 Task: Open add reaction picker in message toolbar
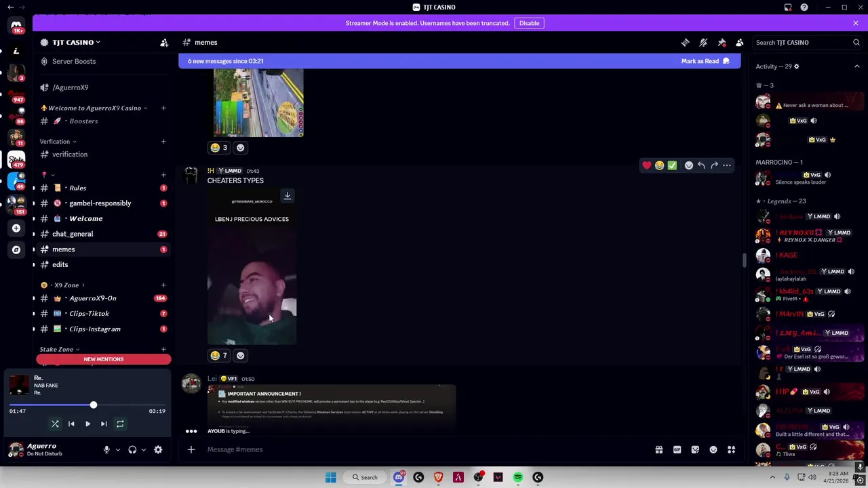point(689,165)
